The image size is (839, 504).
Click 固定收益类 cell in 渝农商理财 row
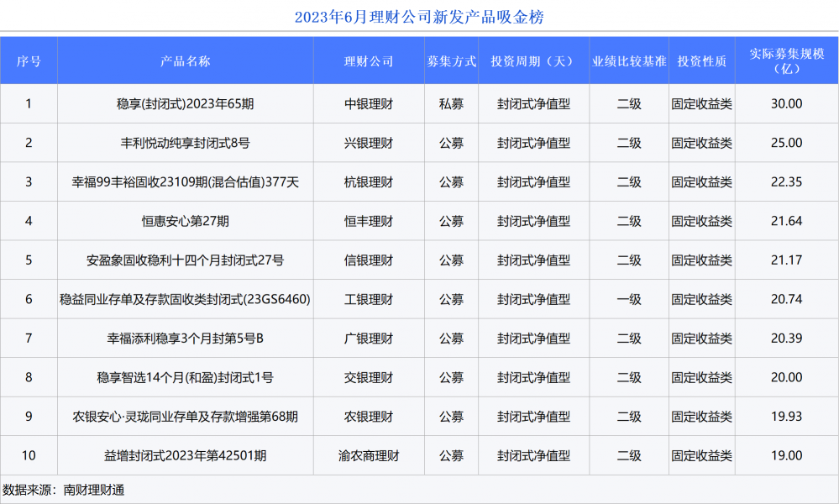[702, 455]
